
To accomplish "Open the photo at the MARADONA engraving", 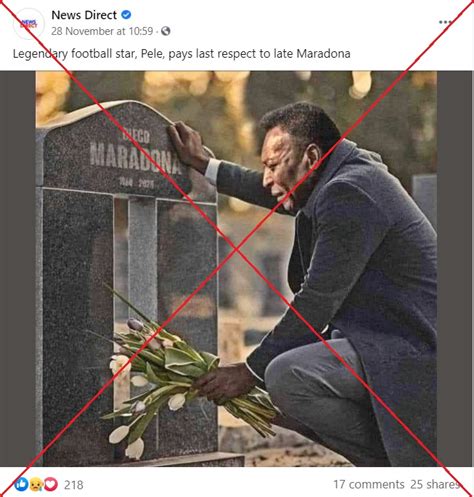I will [x=135, y=157].
